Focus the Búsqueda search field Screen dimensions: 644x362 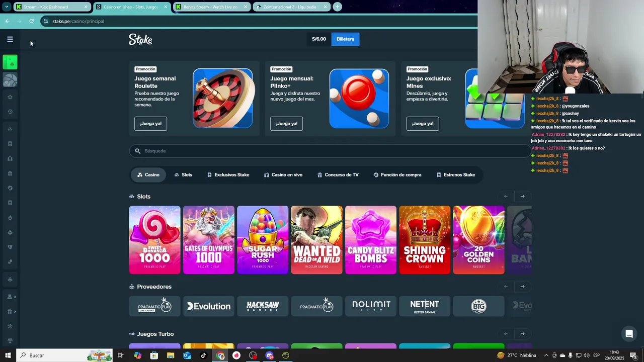(330, 151)
